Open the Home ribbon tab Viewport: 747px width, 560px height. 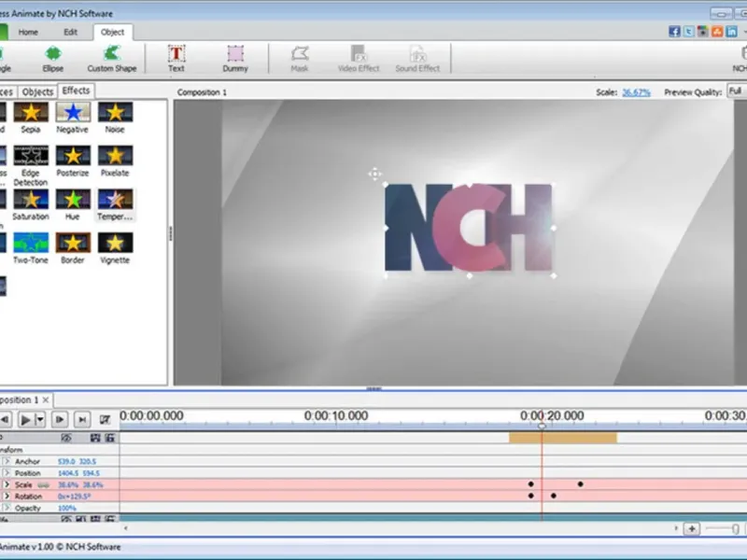28,32
